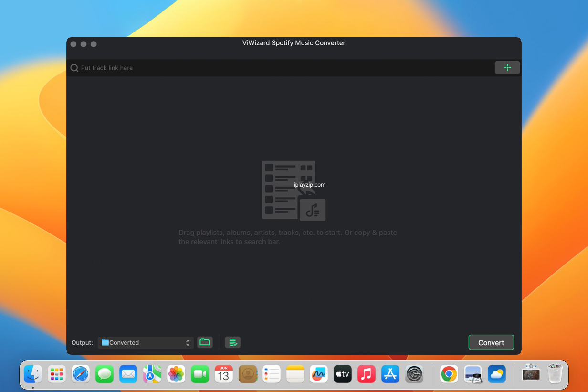Viewport: 588px width, 392px height.
Task: Open Photos in the Dock
Action: (x=176, y=374)
